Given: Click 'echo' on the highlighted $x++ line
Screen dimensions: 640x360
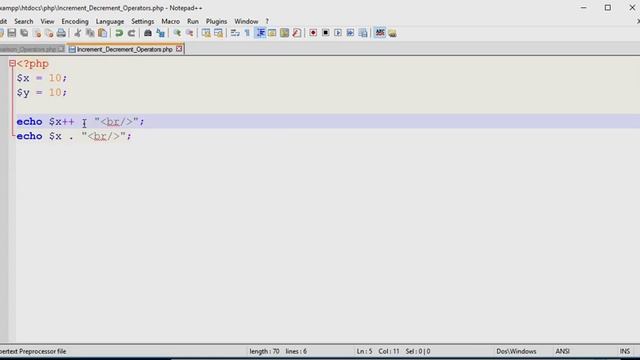Looking at the screenshot, I should pyautogui.click(x=29, y=122).
